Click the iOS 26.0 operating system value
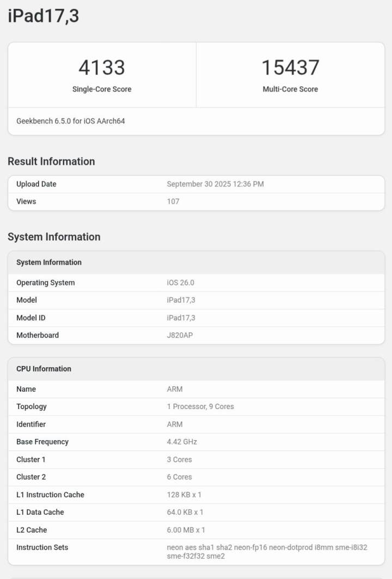392x579 pixels. tap(180, 283)
